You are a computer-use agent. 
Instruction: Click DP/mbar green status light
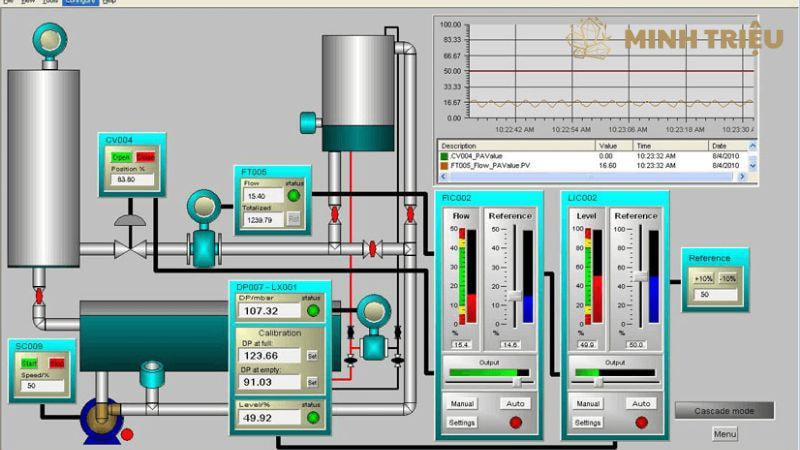pos(313,310)
